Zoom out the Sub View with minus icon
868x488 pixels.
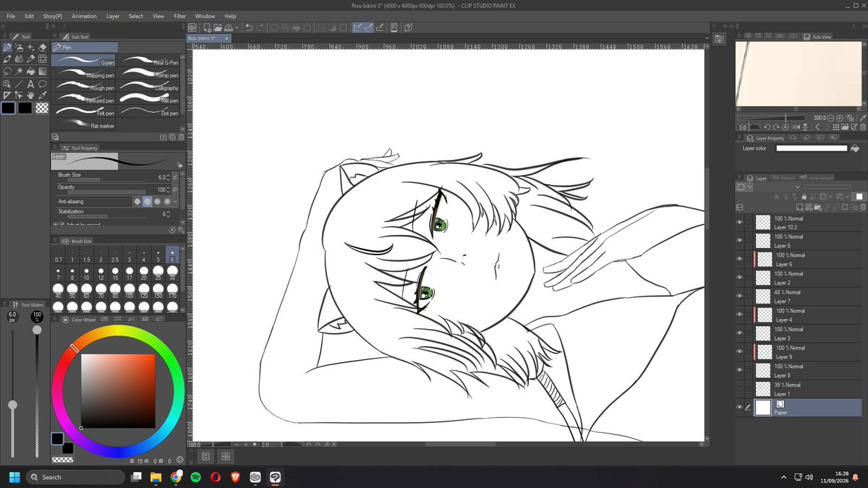click(x=830, y=118)
